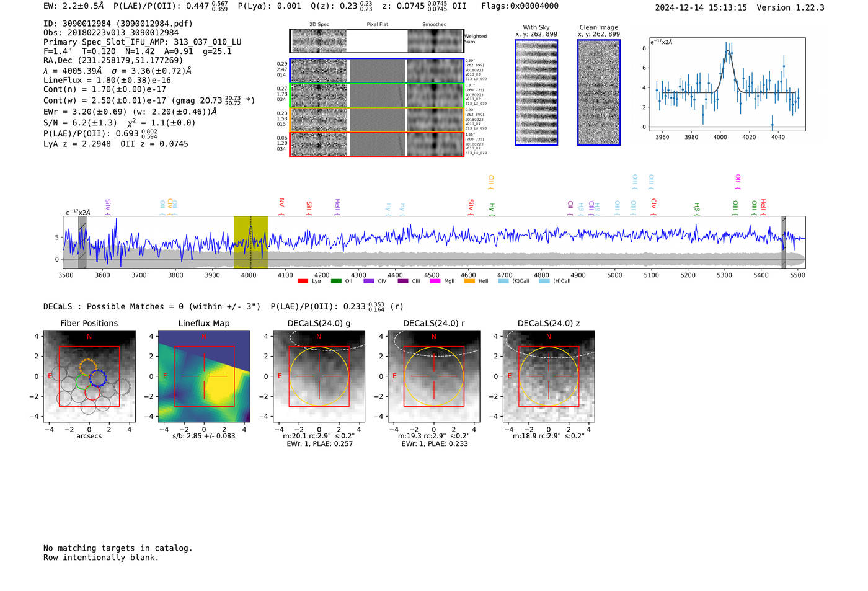
Task: Click the 'Version 1.22.3' text
Action: point(790,7)
